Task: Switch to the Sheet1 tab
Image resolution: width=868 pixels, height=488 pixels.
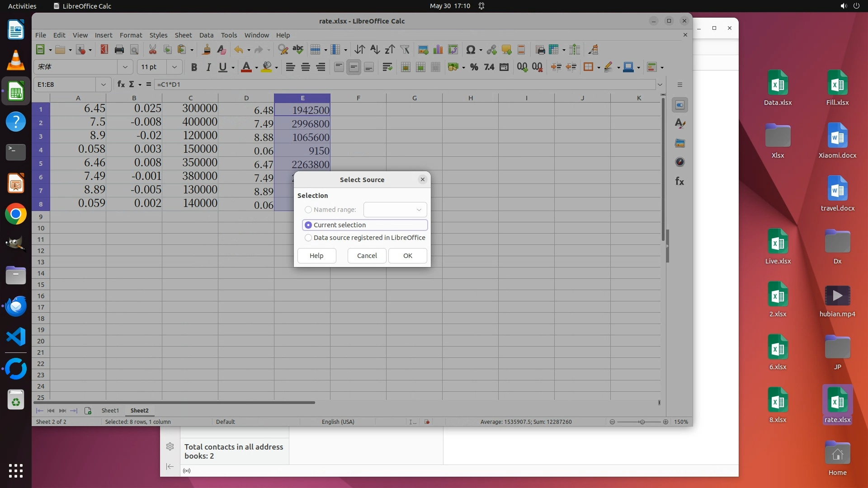Action: tap(110, 410)
